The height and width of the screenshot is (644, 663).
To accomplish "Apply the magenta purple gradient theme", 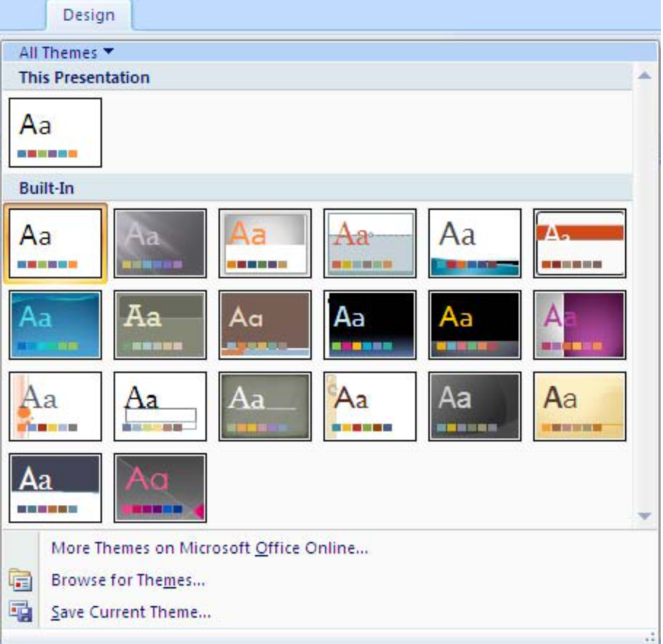I will (x=580, y=325).
